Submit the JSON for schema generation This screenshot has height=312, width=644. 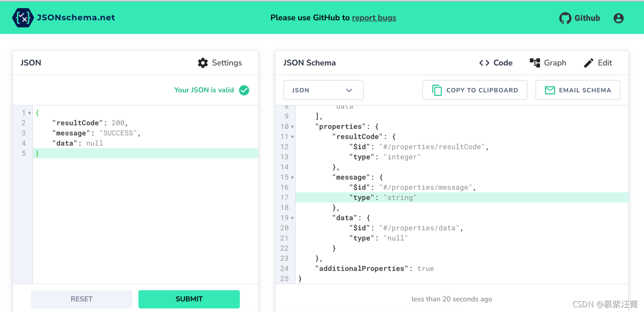point(189,299)
